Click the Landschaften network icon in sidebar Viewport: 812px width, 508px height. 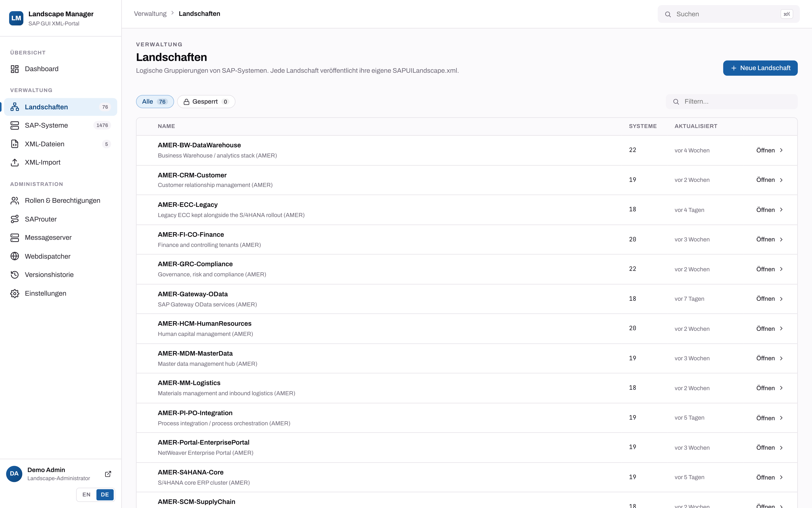pos(15,107)
